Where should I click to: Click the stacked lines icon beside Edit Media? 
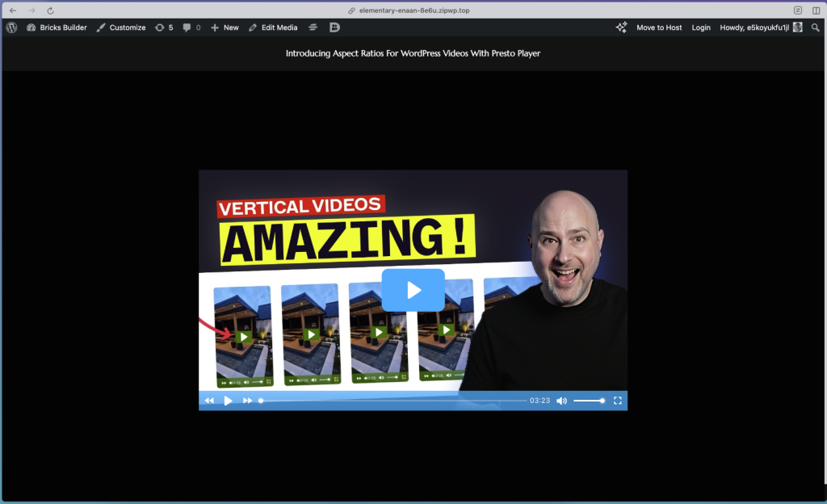tap(313, 27)
